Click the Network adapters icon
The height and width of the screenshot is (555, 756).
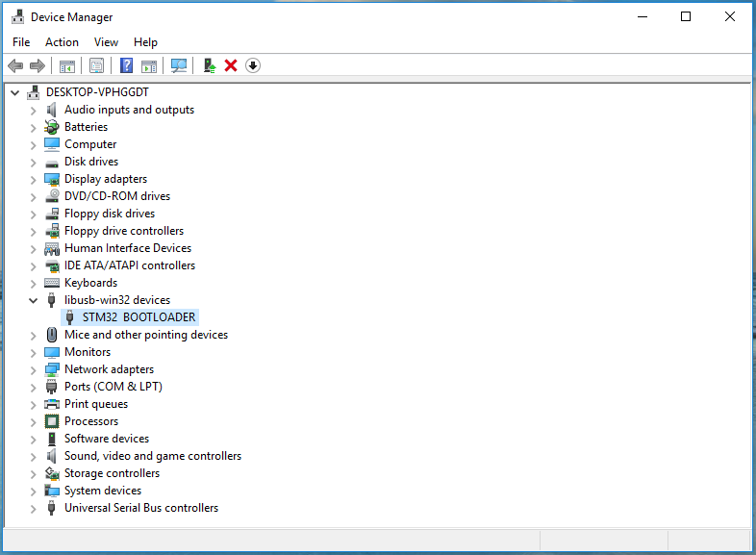click(52, 369)
